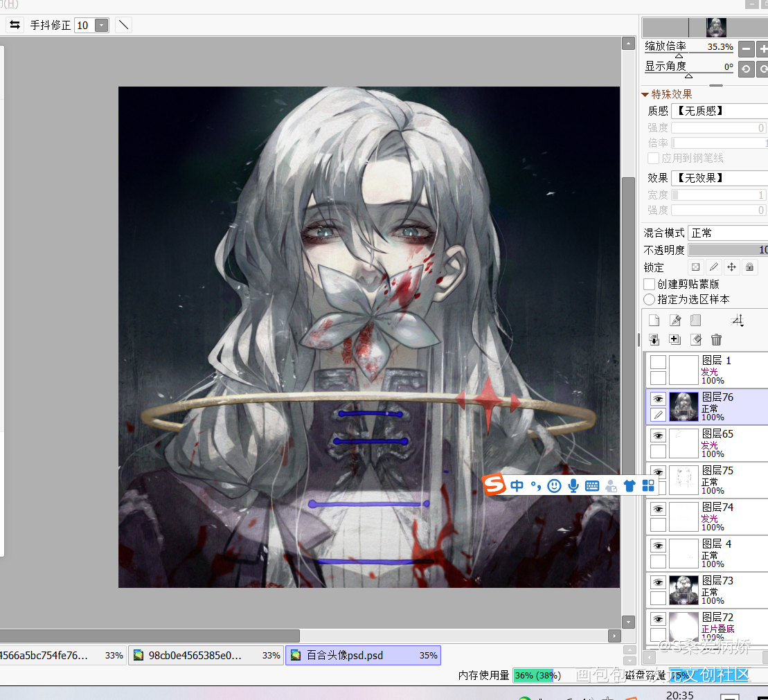Open the Sogou toolbox grid
Viewport: 768px width, 700px height.
[x=648, y=485]
